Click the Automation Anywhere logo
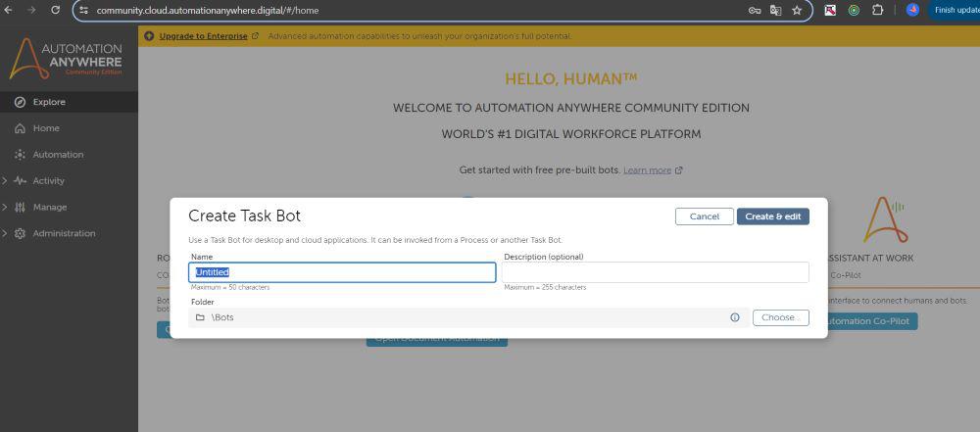Image resolution: width=980 pixels, height=432 pixels. 66,59
